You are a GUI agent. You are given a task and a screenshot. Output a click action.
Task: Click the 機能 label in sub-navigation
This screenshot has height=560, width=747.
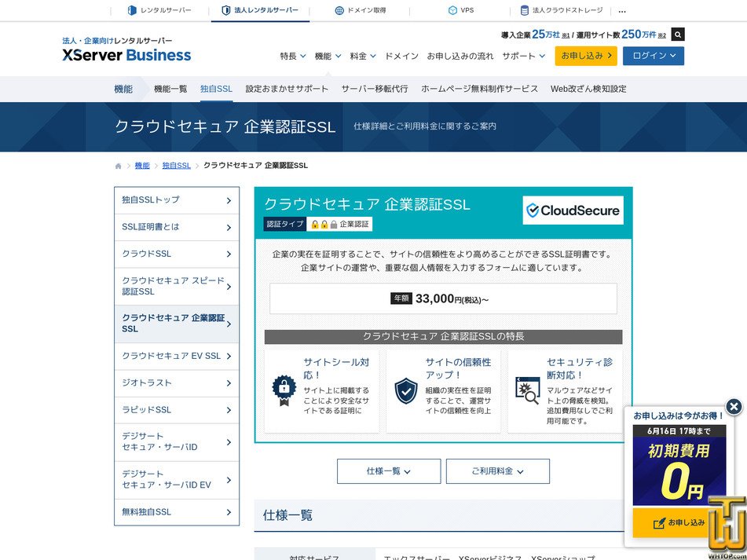click(123, 89)
